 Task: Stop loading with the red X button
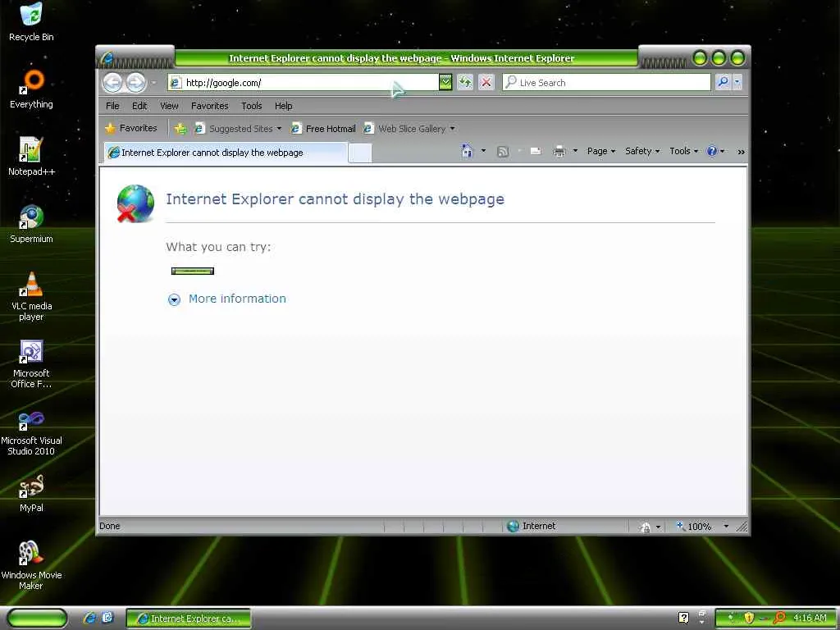(x=486, y=83)
